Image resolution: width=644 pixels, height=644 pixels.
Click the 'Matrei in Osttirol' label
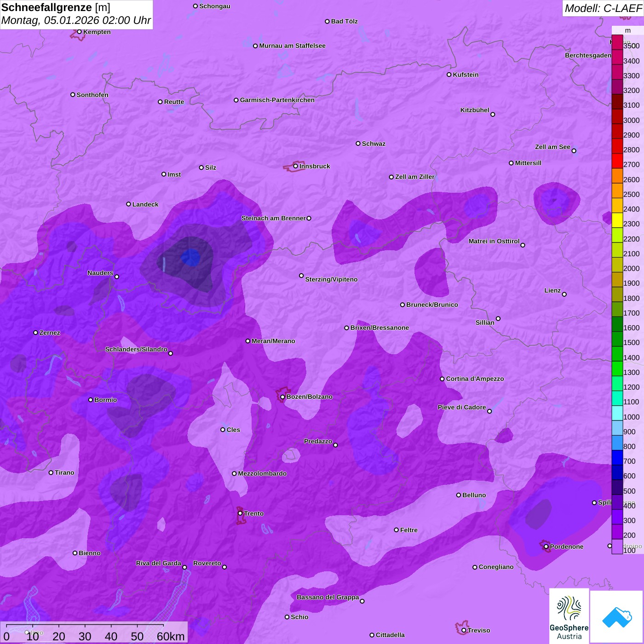[494, 241]
